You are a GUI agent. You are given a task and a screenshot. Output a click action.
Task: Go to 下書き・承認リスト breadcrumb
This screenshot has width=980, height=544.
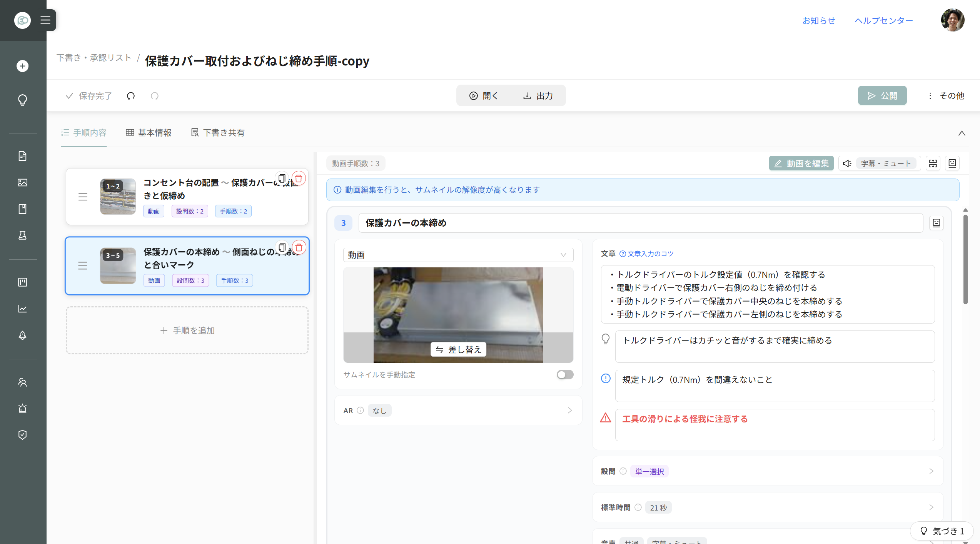pos(94,58)
